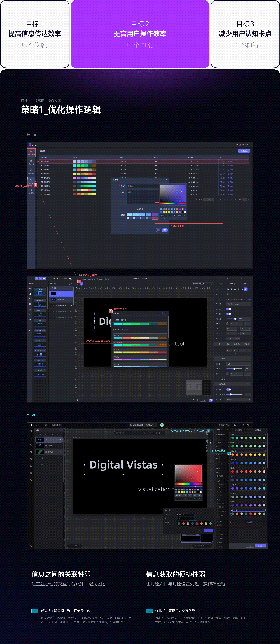Click undo arrow in Before designer toolbar

point(88,284)
